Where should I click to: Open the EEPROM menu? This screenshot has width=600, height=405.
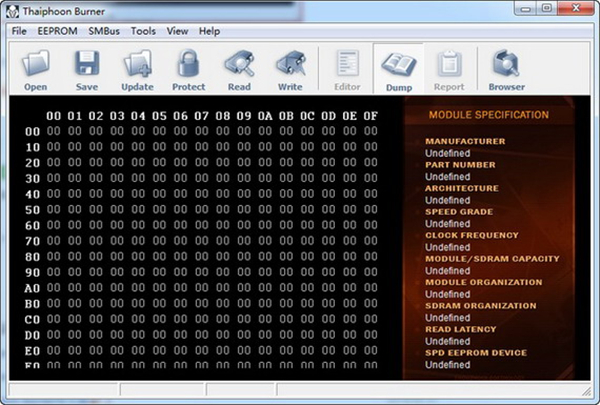57,31
